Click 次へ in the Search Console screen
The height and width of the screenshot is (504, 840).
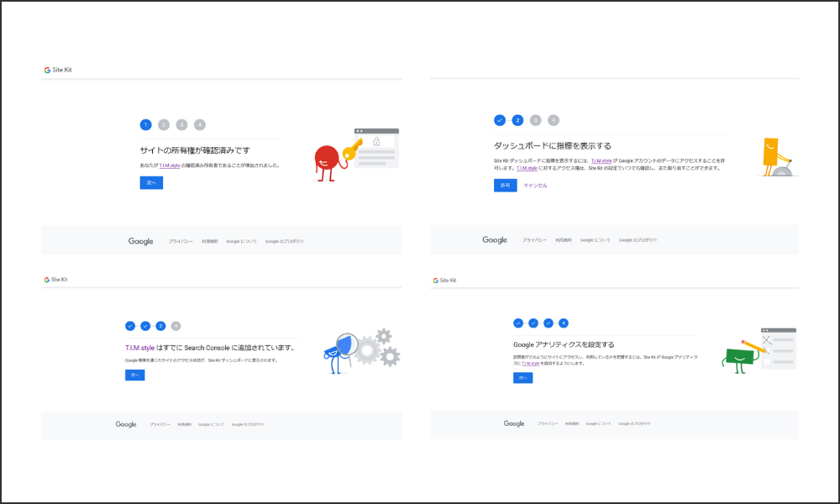coord(135,375)
